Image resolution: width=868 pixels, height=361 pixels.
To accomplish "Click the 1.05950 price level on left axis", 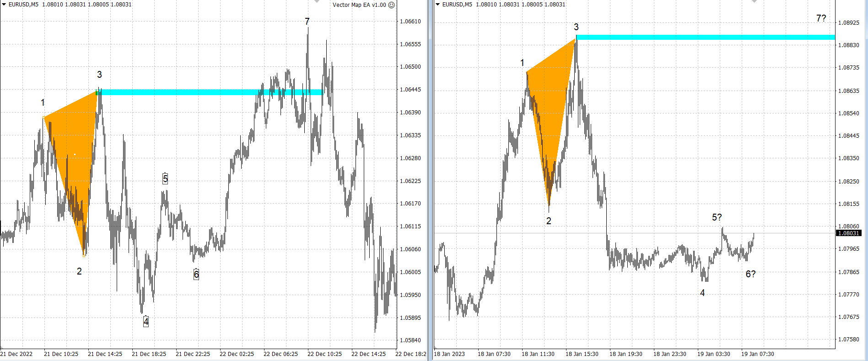I will [x=410, y=295].
